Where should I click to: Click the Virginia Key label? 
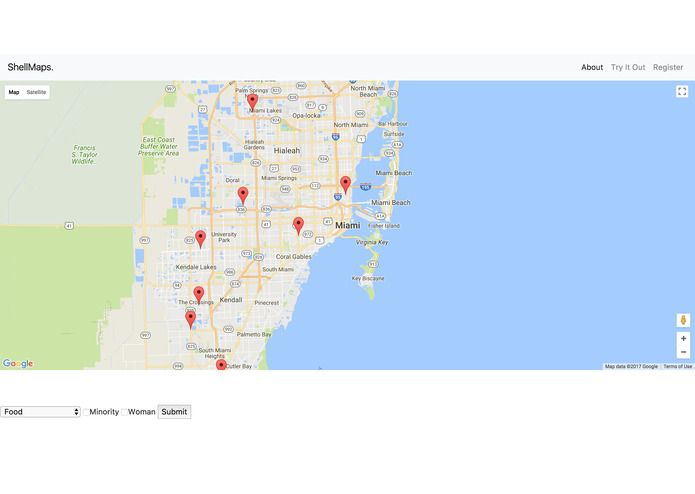click(372, 242)
